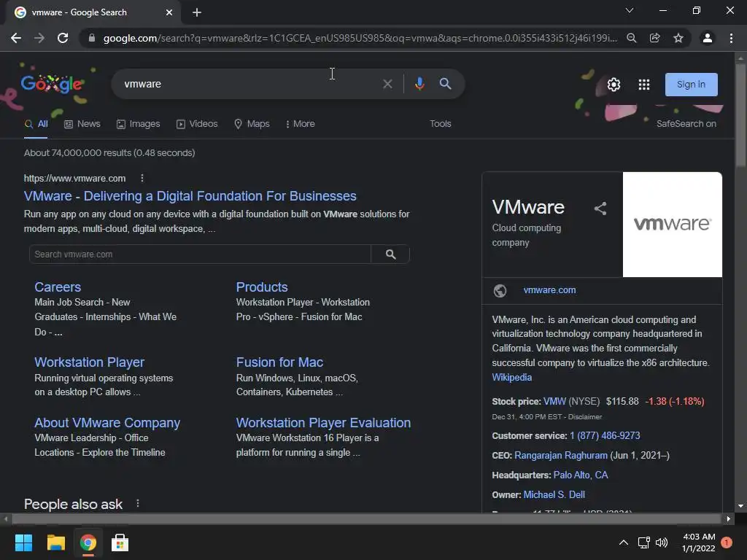This screenshot has width=747, height=560.
Task: Open VMware Delivering a Digital Foundation link
Action: coord(190,196)
